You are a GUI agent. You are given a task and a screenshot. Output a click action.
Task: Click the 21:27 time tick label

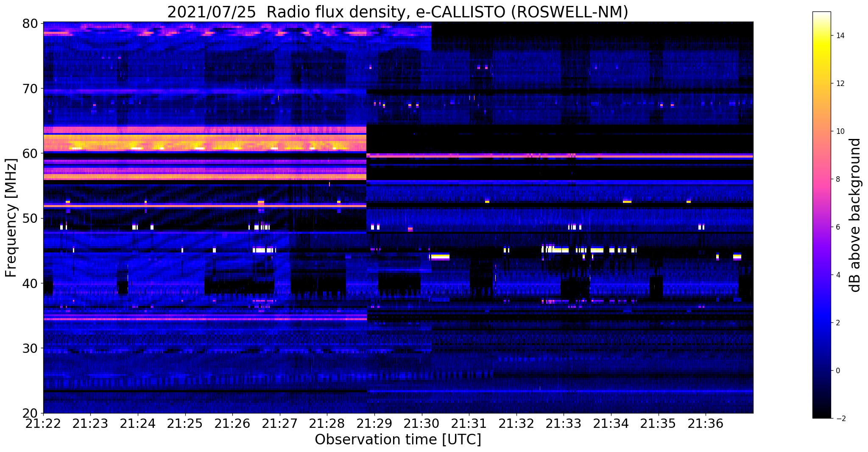click(279, 424)
